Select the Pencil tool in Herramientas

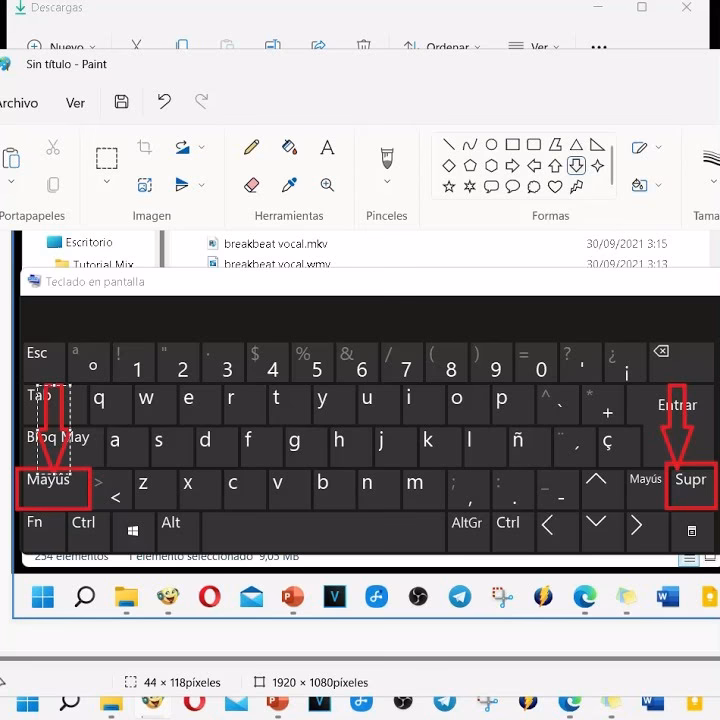pos(252,148)
